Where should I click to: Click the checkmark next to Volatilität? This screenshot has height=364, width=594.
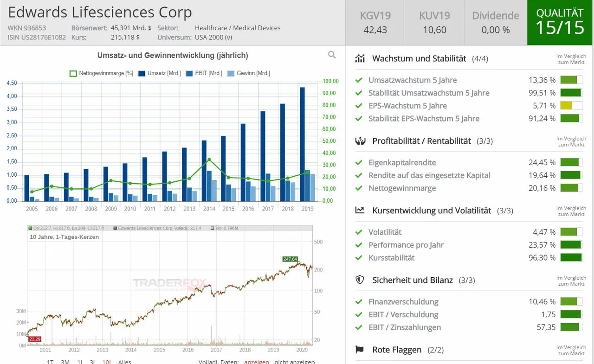359,232
